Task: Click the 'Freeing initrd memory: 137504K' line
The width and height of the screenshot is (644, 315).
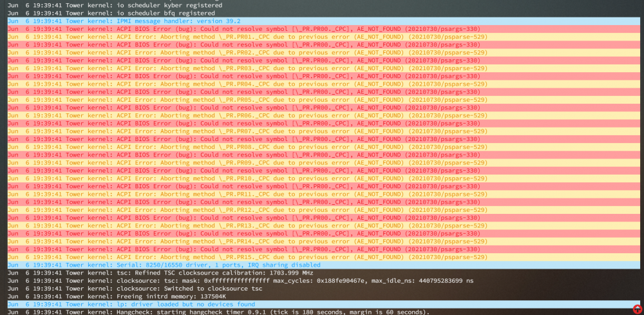Action: 324,296
